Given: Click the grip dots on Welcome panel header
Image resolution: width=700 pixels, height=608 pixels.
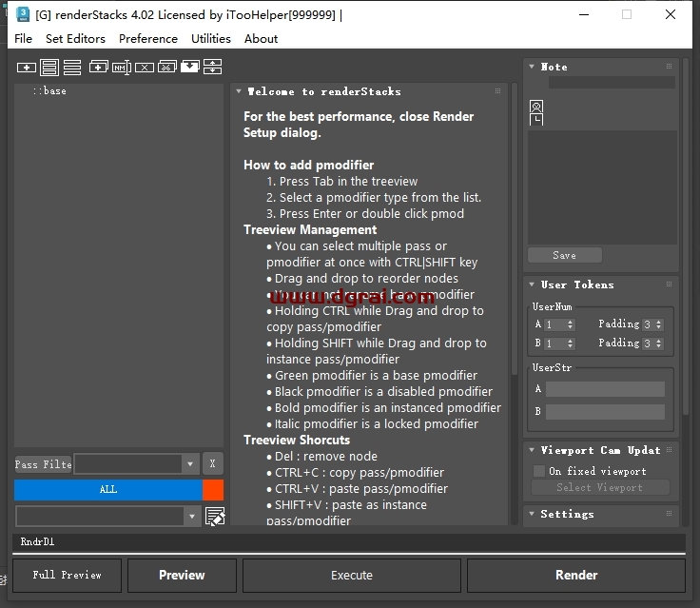Looking at the screenshot, I should pos(497,91).
